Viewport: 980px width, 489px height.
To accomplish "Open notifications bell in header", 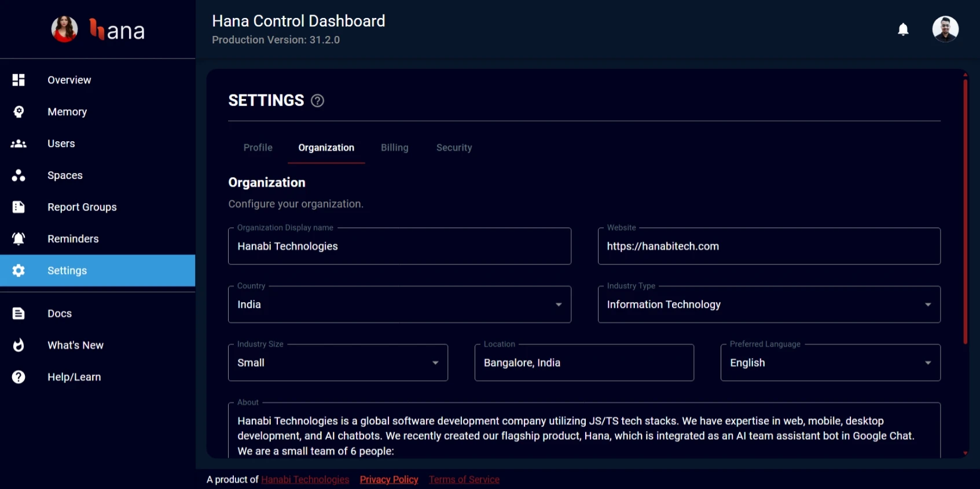I will (903, 29).
